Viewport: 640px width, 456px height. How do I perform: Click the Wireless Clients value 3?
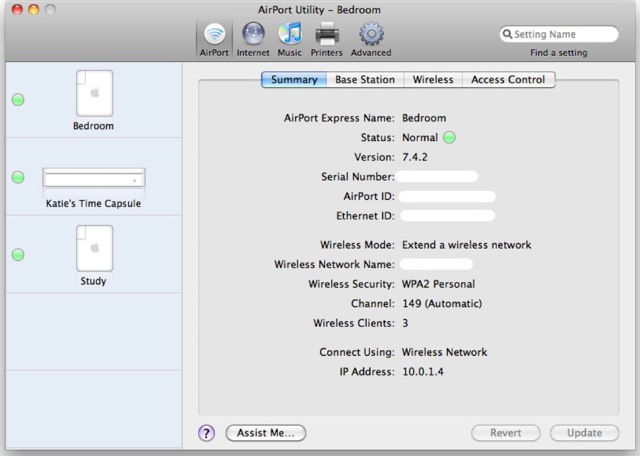click(405, 323)
